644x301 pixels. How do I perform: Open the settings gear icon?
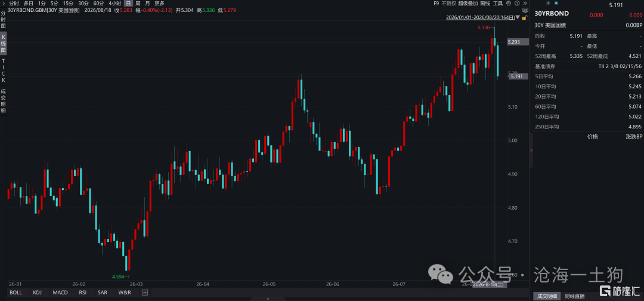[509, 4]
